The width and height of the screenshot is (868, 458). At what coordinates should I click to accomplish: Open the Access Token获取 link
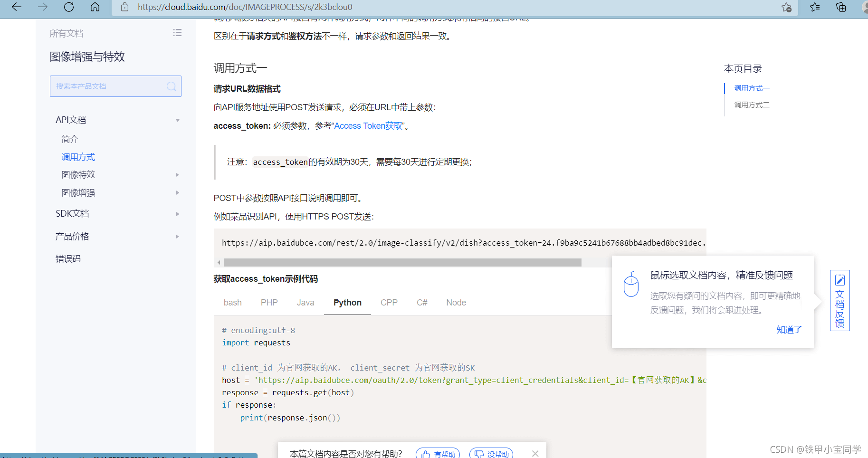pos(369,126)
